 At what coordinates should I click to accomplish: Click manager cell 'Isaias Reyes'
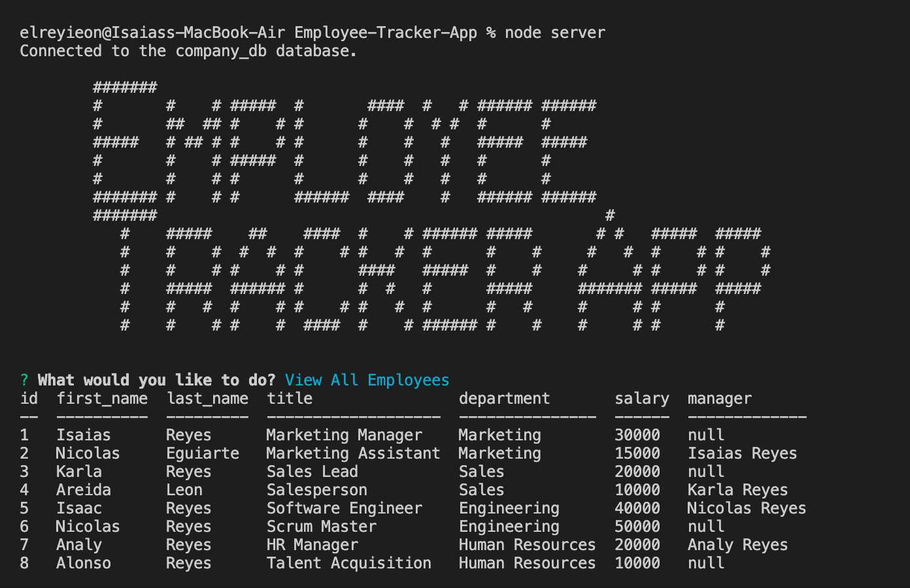pyautogui.click(x=743, y=453)
